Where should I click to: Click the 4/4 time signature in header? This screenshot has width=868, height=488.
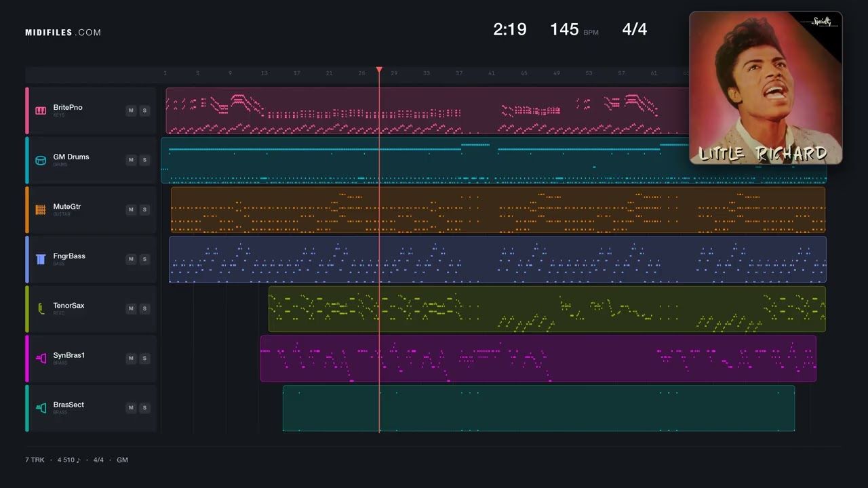click(635, 29)
